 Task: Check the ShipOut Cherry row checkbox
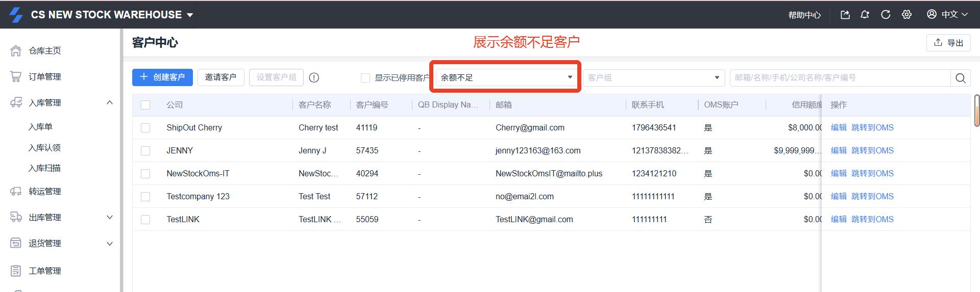[x=145, y=128]
